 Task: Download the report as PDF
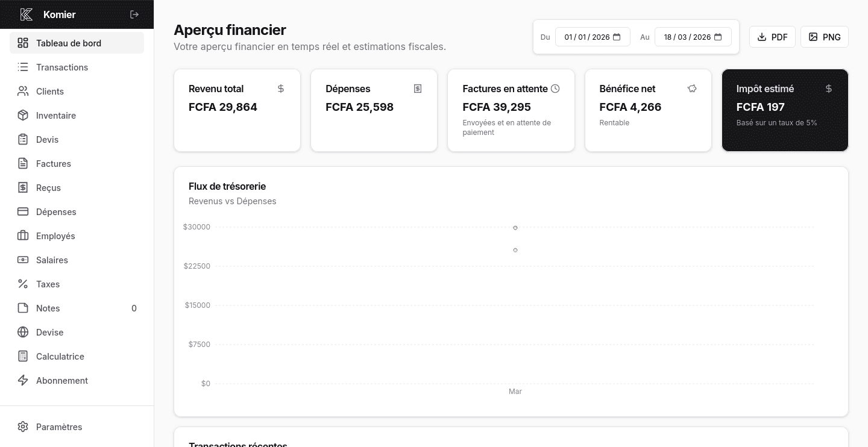[772, 37]
